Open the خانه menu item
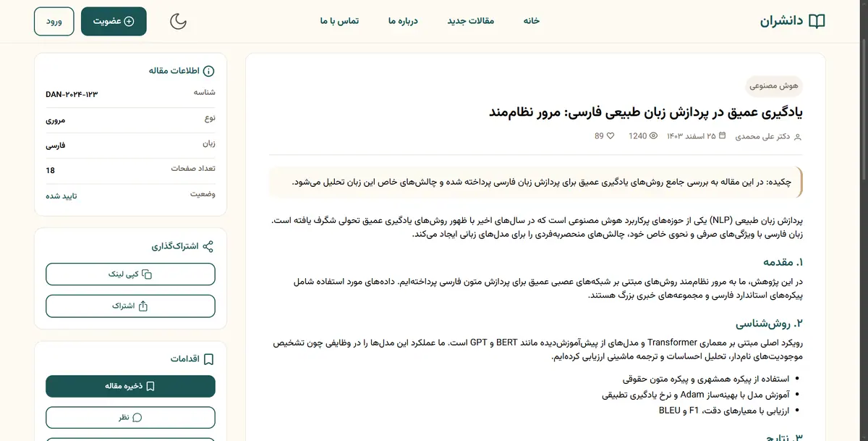 [x=532, y=21]
